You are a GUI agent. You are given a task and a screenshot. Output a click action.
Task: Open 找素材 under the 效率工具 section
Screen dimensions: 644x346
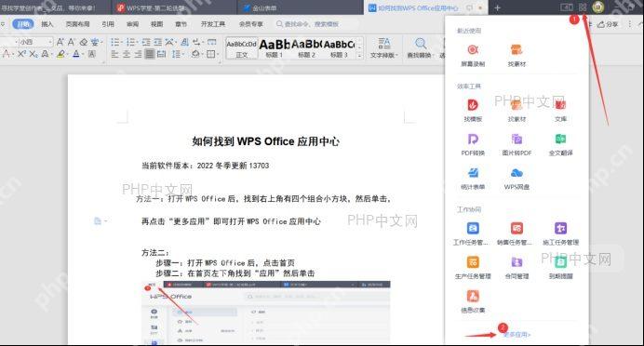click(x=517, y=110)
